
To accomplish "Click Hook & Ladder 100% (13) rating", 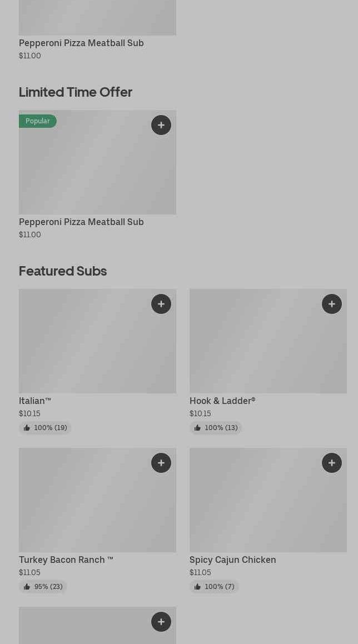I will coord(216,427).
